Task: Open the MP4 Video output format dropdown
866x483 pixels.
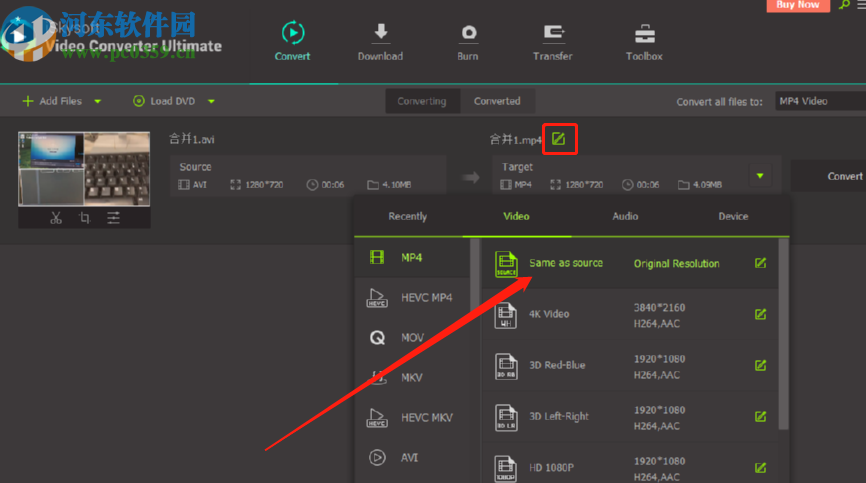Action: (820, 101)
